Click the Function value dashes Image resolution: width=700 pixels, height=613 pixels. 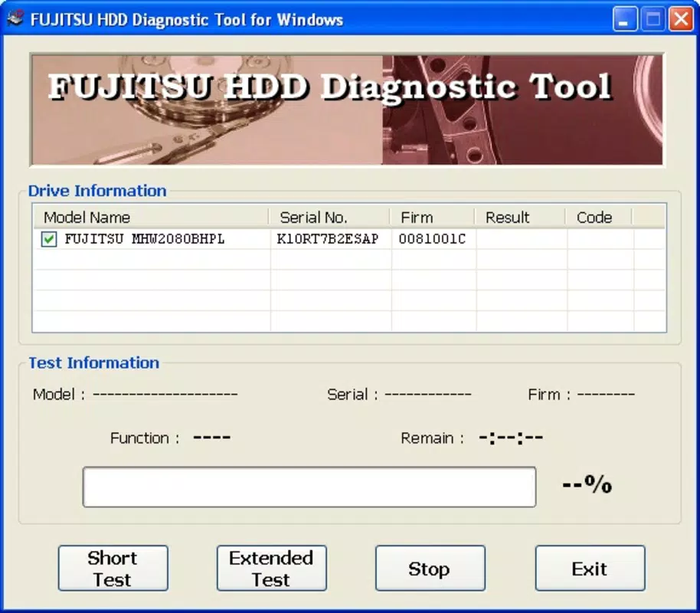coord(211,438)
